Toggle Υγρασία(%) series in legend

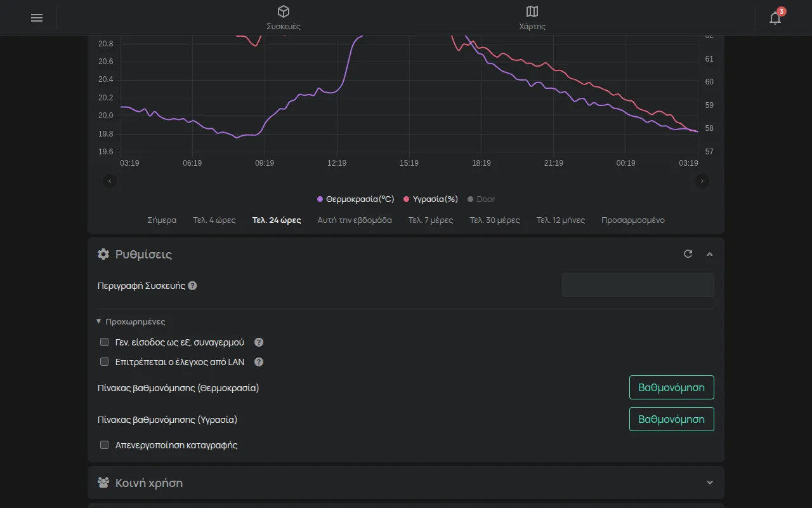point(431,199)
